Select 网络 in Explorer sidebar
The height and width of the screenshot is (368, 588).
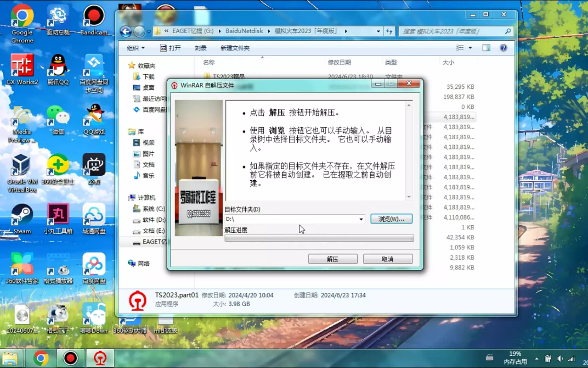[139, 263]
